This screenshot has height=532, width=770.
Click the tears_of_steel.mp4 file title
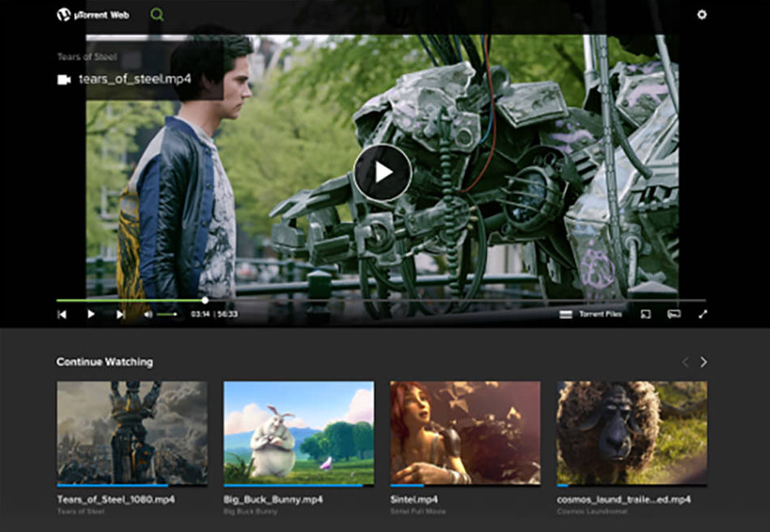[135, 79]
